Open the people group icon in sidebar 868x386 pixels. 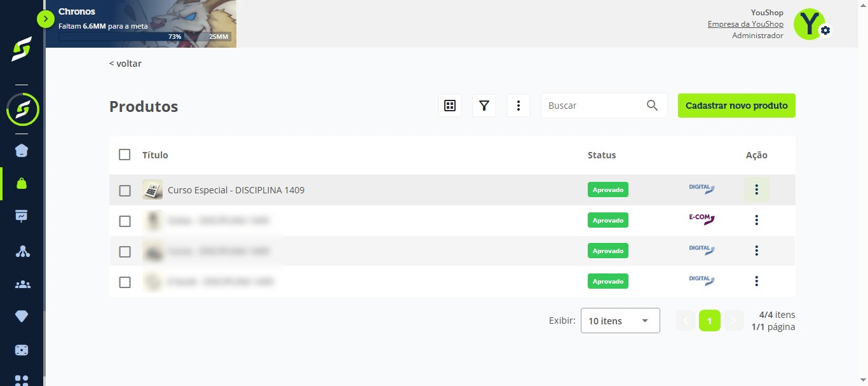[x=22, y=284]
